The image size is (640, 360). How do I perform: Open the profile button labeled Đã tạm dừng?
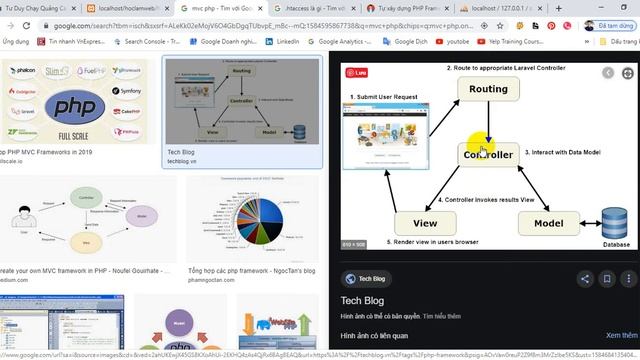click(610, 26)
